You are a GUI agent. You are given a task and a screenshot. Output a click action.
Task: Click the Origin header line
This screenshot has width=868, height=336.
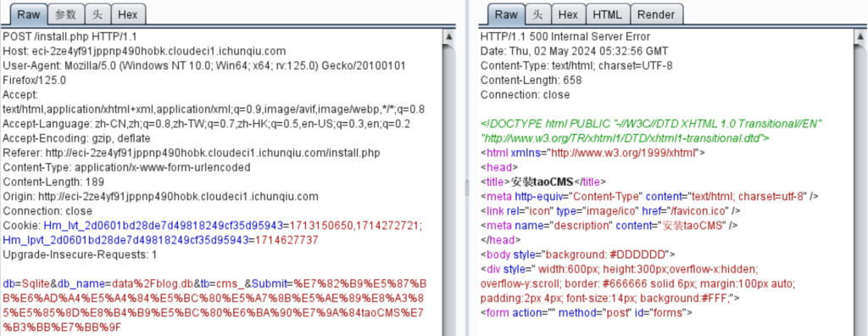tap(160, 196)
